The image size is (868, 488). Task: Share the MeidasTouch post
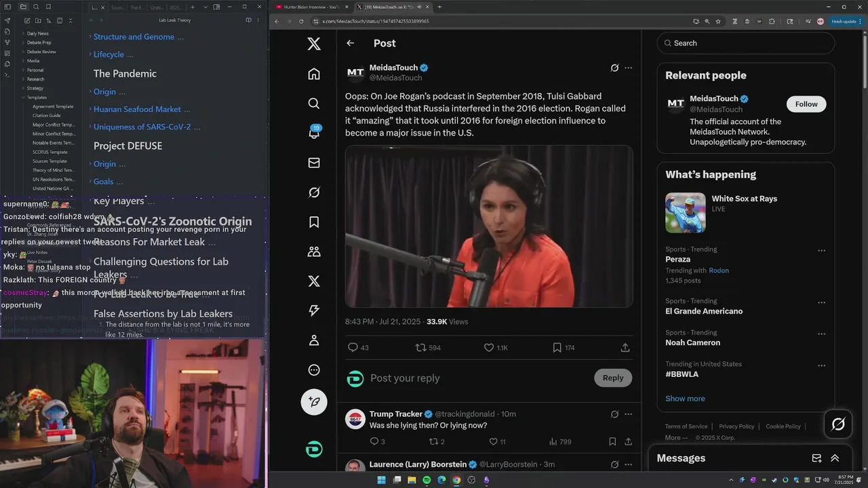[625, 348]
